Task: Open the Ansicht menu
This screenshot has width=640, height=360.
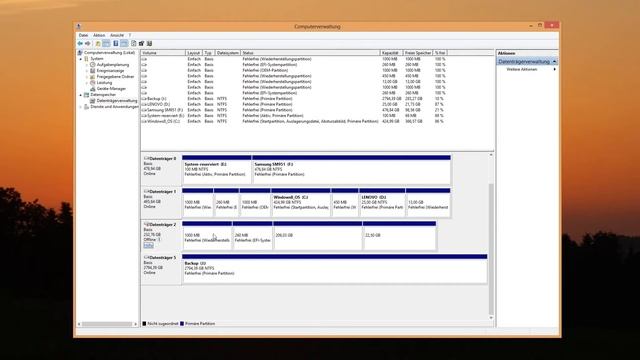Action: pos(117,35)
